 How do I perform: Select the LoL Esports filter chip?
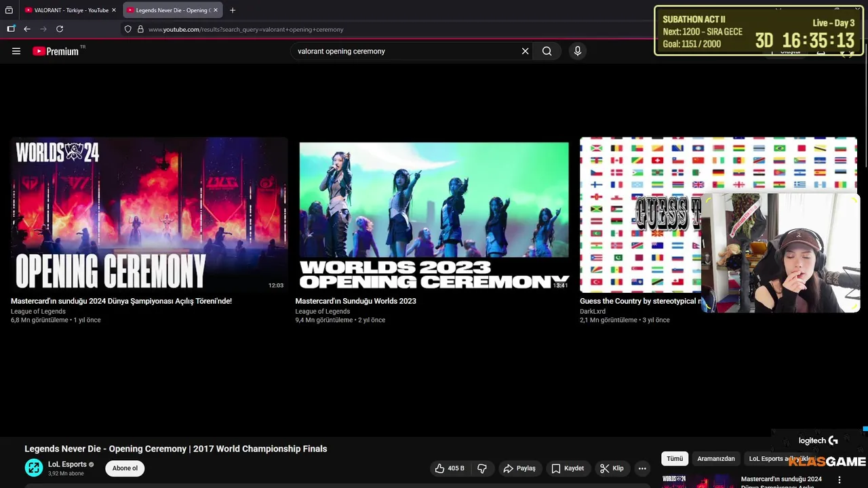pos(780,459)
